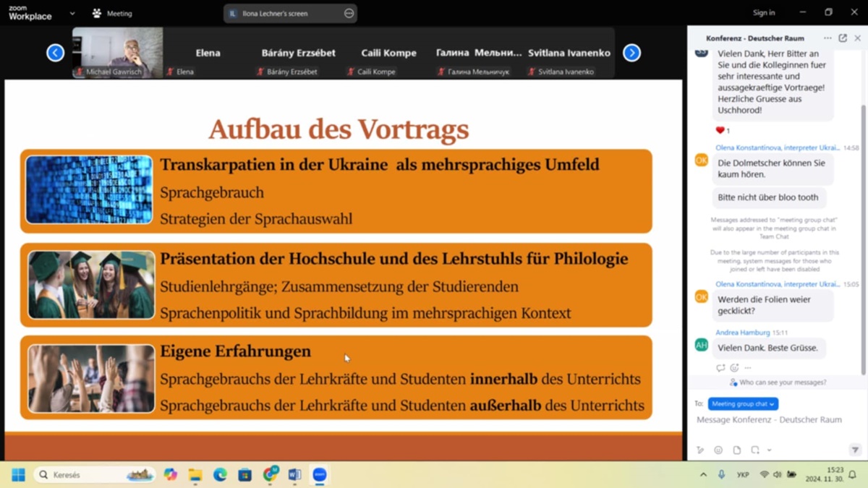Click the emoji icon in the chat toolbar
Screen dimensions: 868x488
click(718, 450)
